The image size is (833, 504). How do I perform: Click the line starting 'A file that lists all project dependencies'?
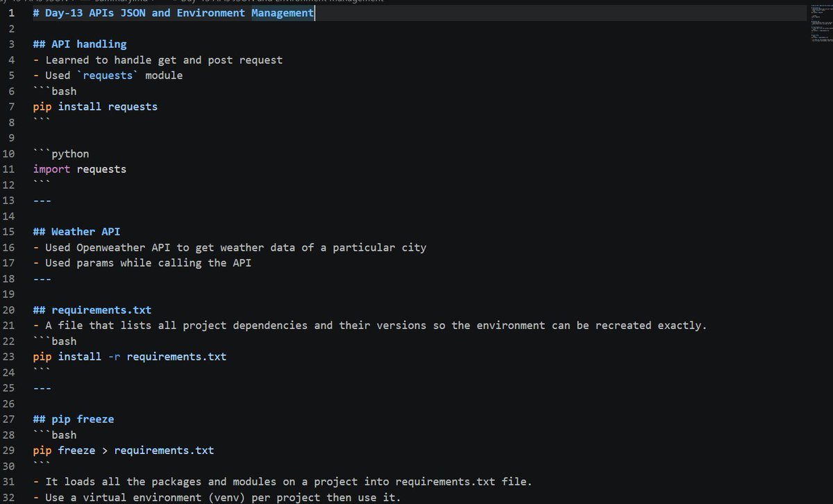[369, 326]
